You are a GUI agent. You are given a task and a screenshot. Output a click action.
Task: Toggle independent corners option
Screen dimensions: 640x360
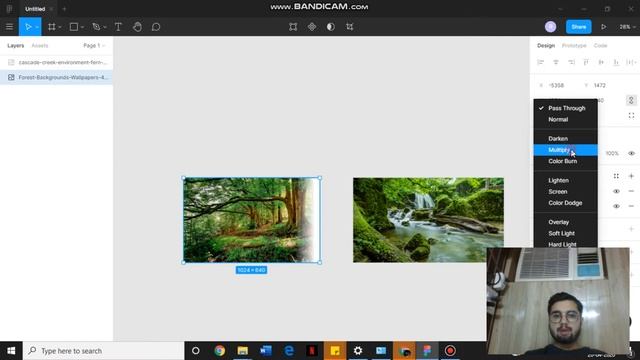tap(631, 116)
